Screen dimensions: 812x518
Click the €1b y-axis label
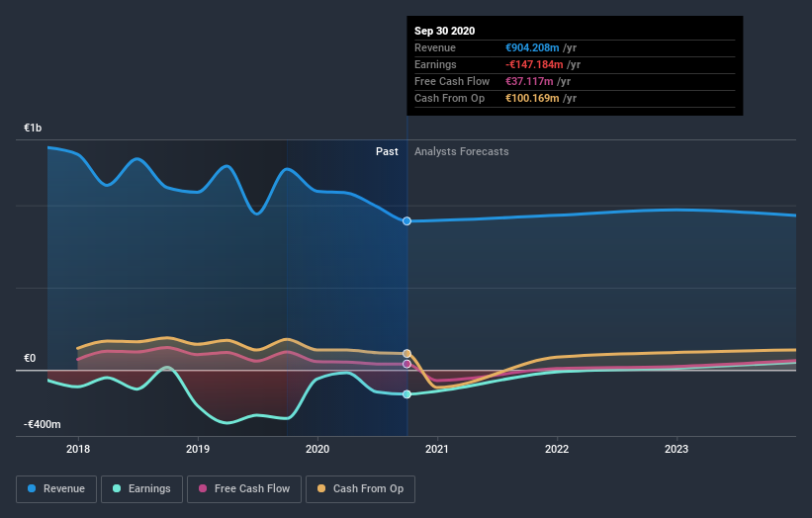click(x=33, y=128)
